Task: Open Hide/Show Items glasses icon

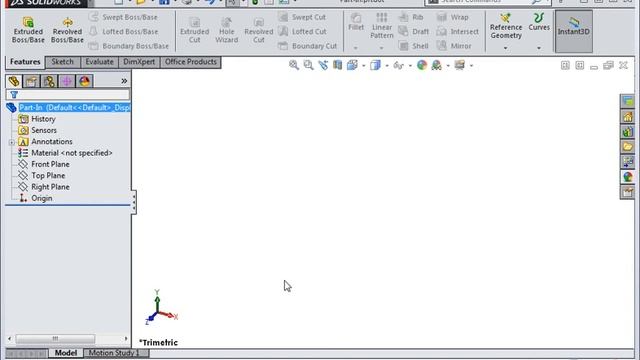Action: [398, 65]
